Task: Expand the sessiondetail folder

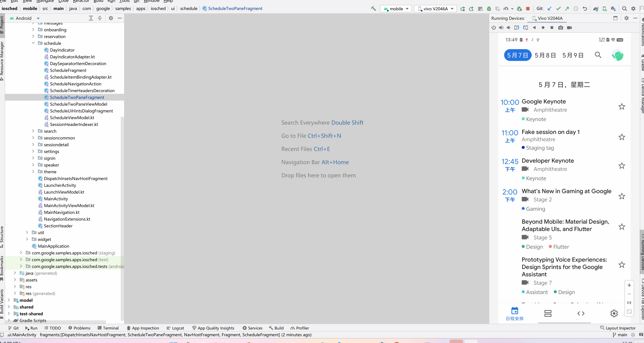Action: pos(33,145)
